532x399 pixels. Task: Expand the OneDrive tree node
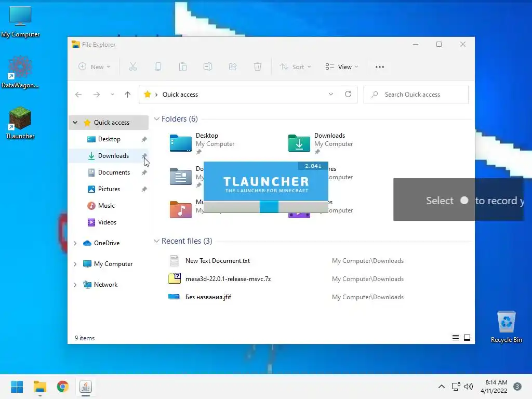pyautogui.click(x=75, y=243)
